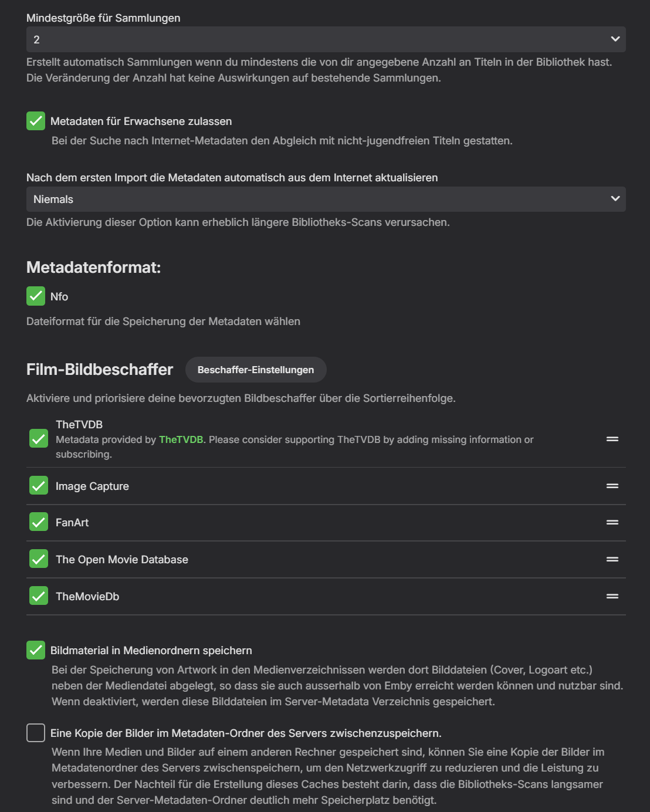Uncheck TheTVDB image provider
Viewport: 650px width, 812px height.
39,439
